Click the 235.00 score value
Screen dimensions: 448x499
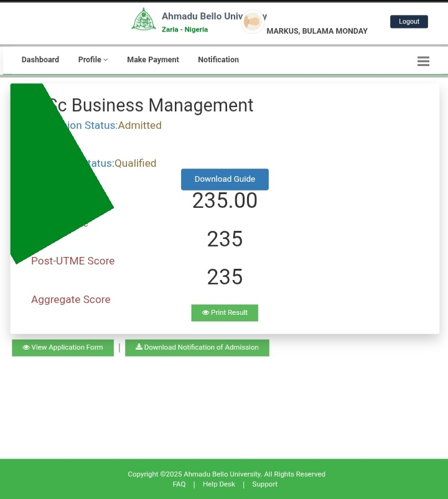225,201
